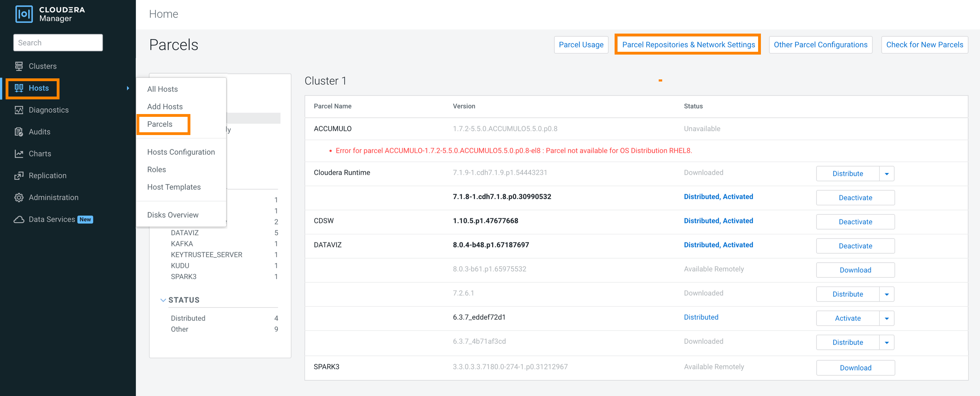Screen dimensions: 980x396
Task: Click the New badge beside Data Services
Action: point(85,219)
